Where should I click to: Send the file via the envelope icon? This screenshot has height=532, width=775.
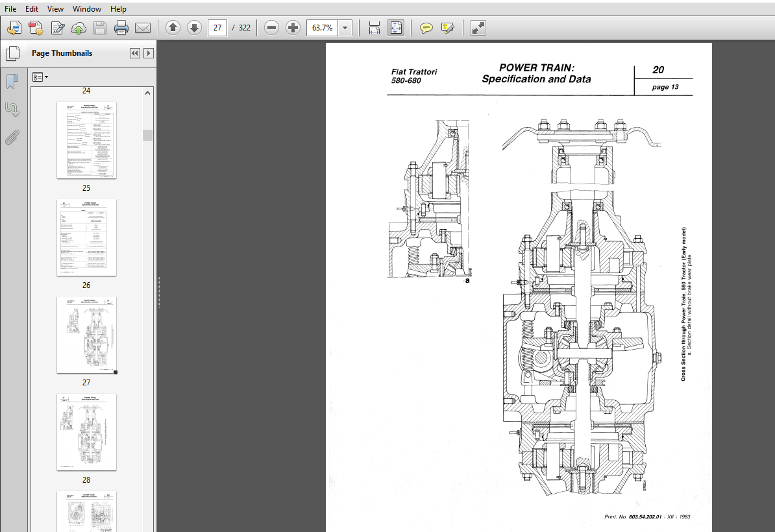coord(143,28)
